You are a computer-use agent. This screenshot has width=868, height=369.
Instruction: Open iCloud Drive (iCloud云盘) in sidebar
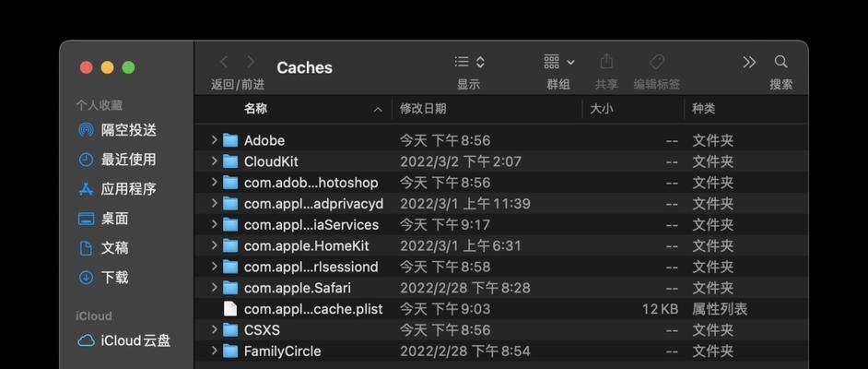click(x=124, y=340)
